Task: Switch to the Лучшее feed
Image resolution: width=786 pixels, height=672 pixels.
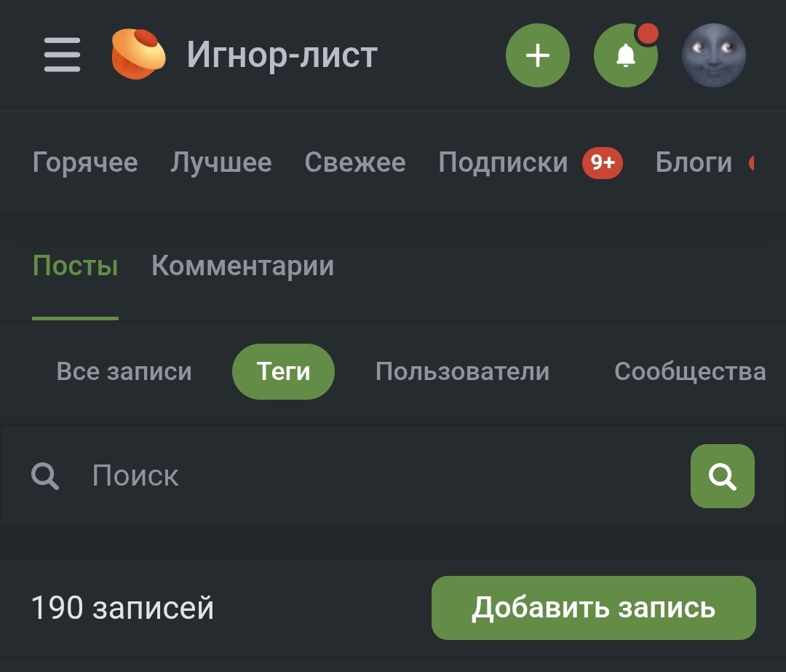Action: (221, 162)
